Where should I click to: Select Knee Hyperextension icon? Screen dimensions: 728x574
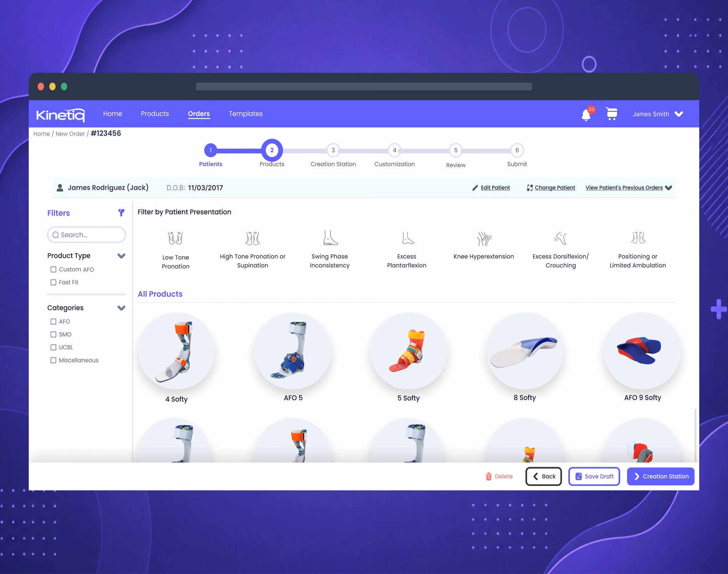coord(484,239)
